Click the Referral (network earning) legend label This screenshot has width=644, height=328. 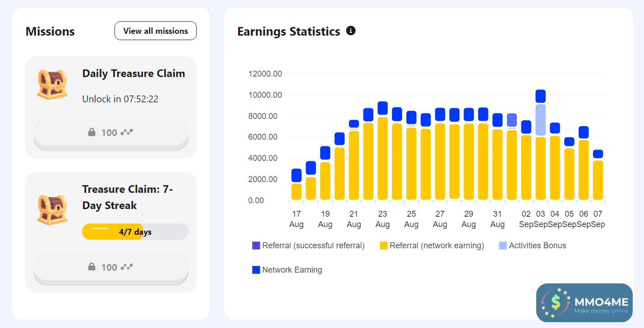pyautogui.click(x=437, y=246)
